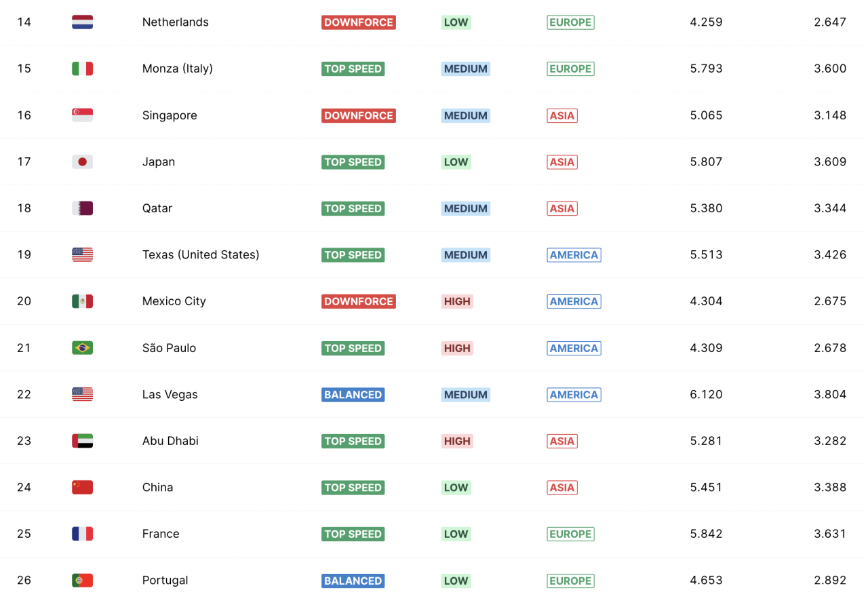Click the Singapore flag icon
Screen dimensions: 868x603
[82, 115]
